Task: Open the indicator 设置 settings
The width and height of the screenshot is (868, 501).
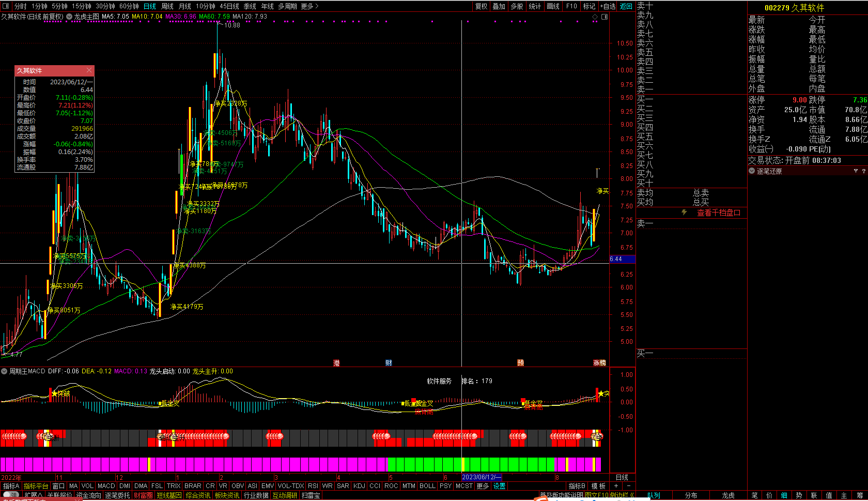Action: [500, 486]
